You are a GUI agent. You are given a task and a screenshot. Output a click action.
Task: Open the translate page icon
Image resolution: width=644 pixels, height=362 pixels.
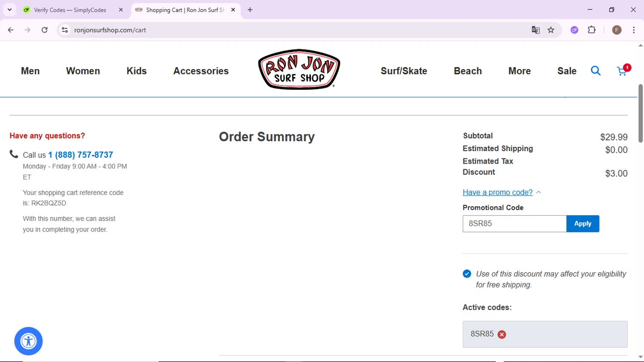tap(535, 30)
